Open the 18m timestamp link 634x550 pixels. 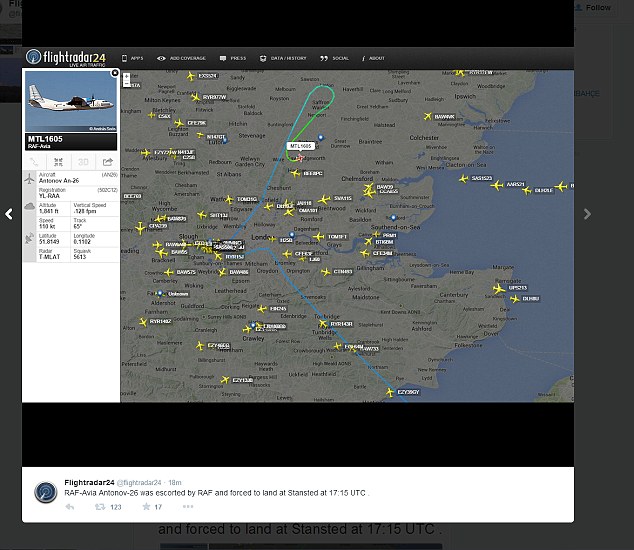coord(175,482)
